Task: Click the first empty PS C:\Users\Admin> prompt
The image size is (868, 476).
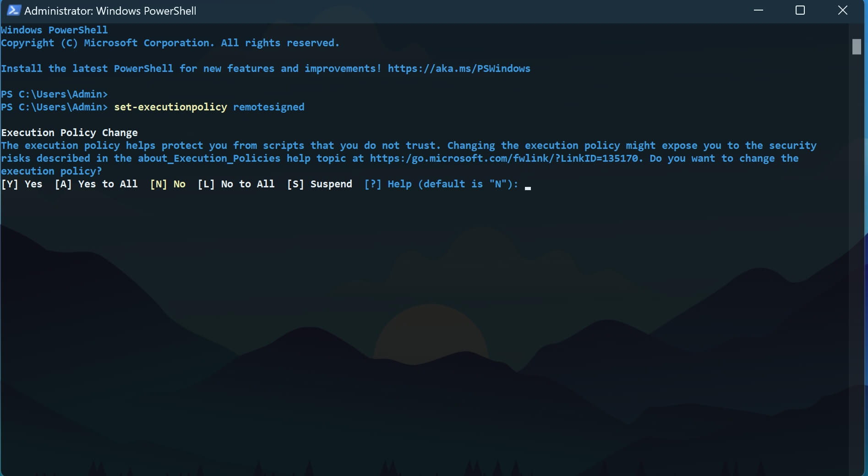Action: point(54,94)
